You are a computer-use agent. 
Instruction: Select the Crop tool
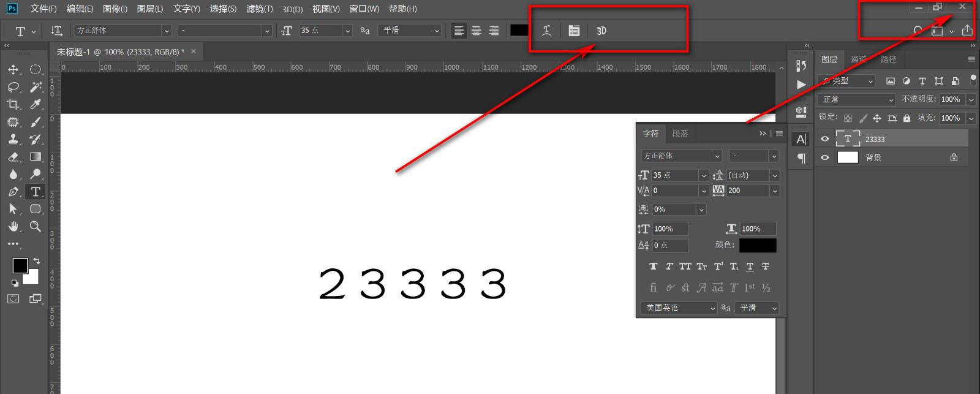[13, 104]
